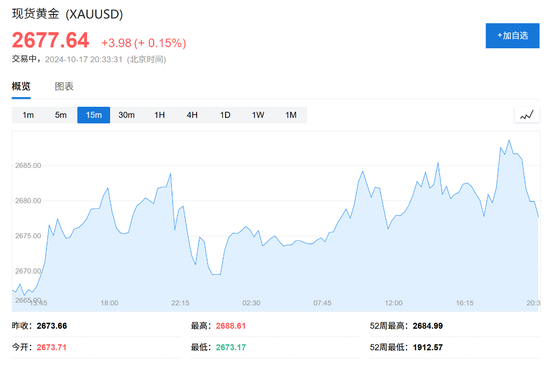
Task: Click the 最低 value 2673.17
Action: pos(231,347)
